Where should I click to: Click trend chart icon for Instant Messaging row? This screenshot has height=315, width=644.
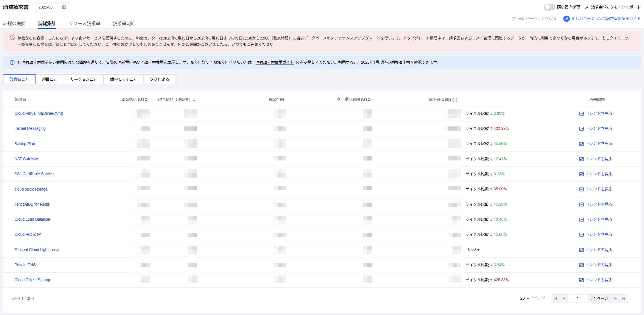click(581, 129)
